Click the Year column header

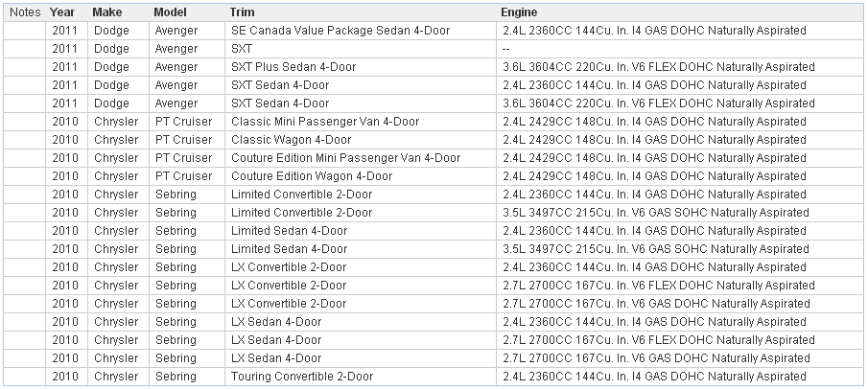[62, 12]
